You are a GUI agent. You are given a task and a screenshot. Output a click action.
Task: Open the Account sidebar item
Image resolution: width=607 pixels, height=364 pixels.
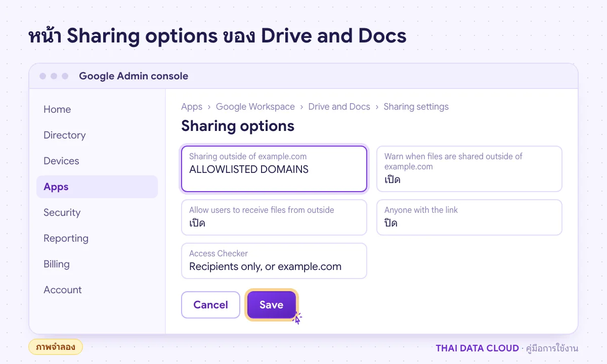(97, 290)
